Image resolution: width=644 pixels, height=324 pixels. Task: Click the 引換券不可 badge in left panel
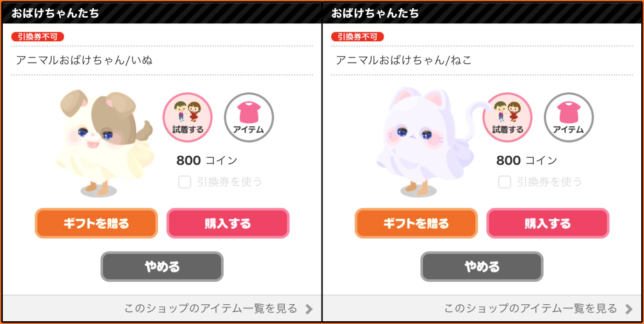click(38, 37)
